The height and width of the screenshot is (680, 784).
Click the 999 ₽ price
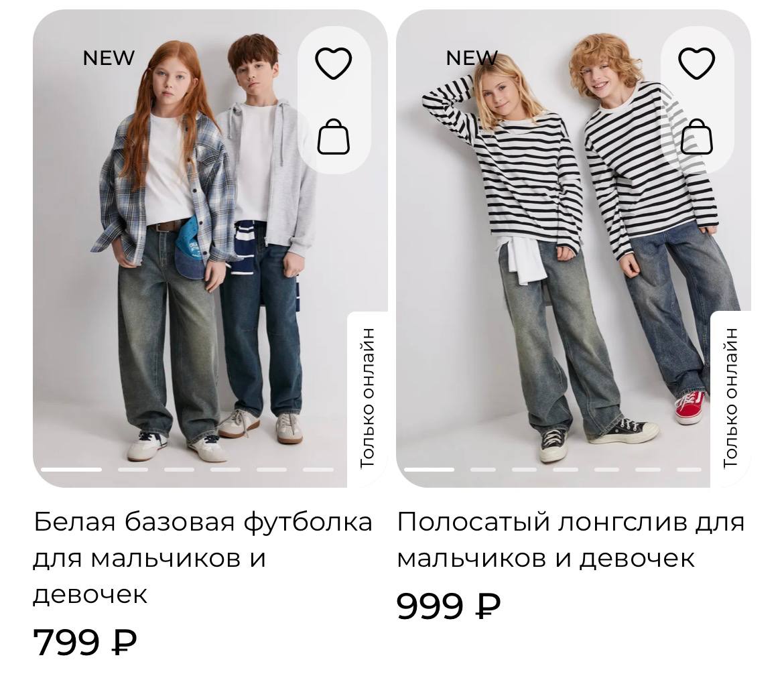click(x=448, y=606)
